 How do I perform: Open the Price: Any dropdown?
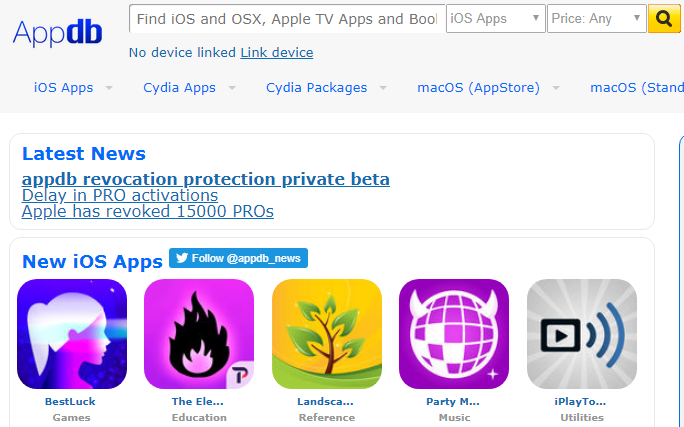[596, 18]
